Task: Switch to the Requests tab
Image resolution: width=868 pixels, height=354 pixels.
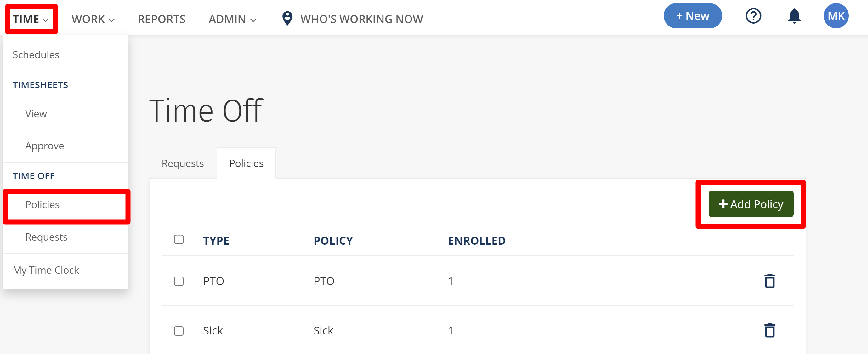Action: click(x=183, y=163)
